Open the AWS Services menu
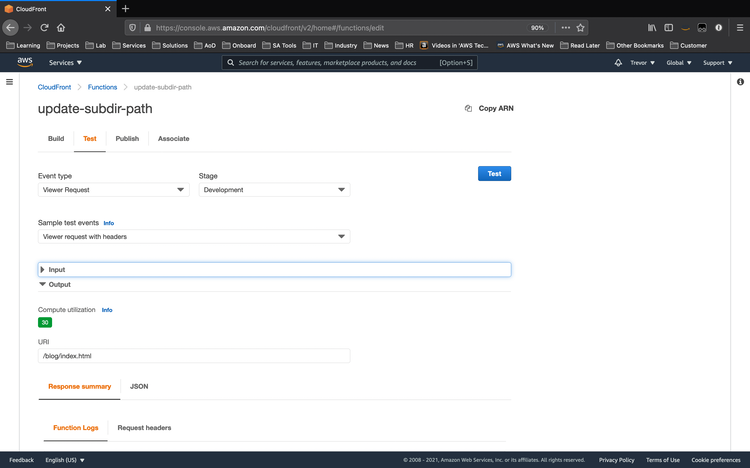 65,63
